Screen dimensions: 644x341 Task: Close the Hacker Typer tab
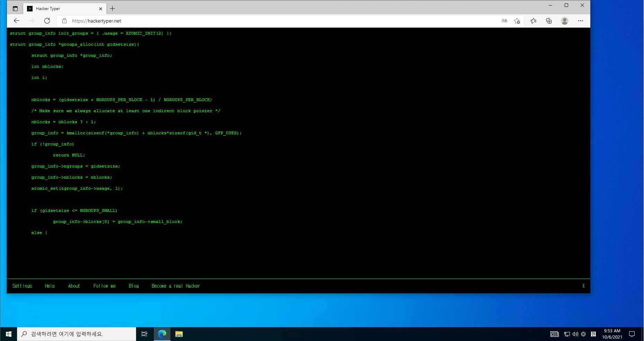coord(101,9)
